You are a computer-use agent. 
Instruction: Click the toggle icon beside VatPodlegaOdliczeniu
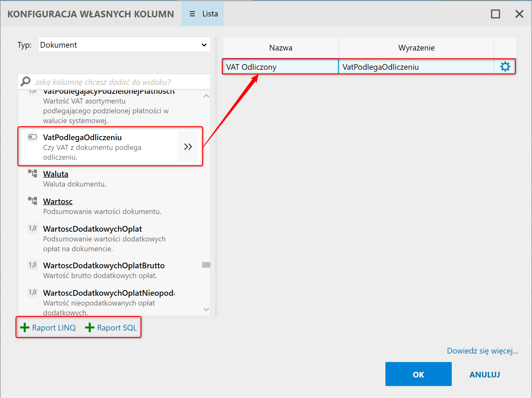coord(33,137)
